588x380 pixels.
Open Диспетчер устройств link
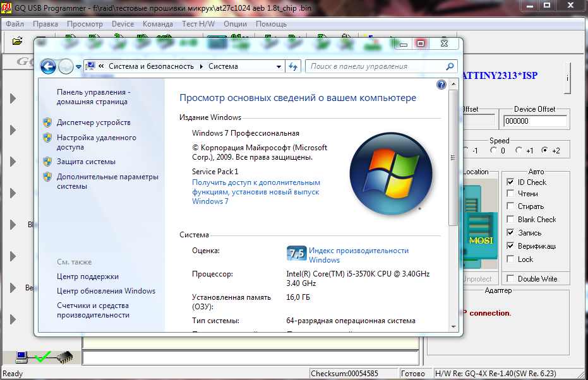93,122
